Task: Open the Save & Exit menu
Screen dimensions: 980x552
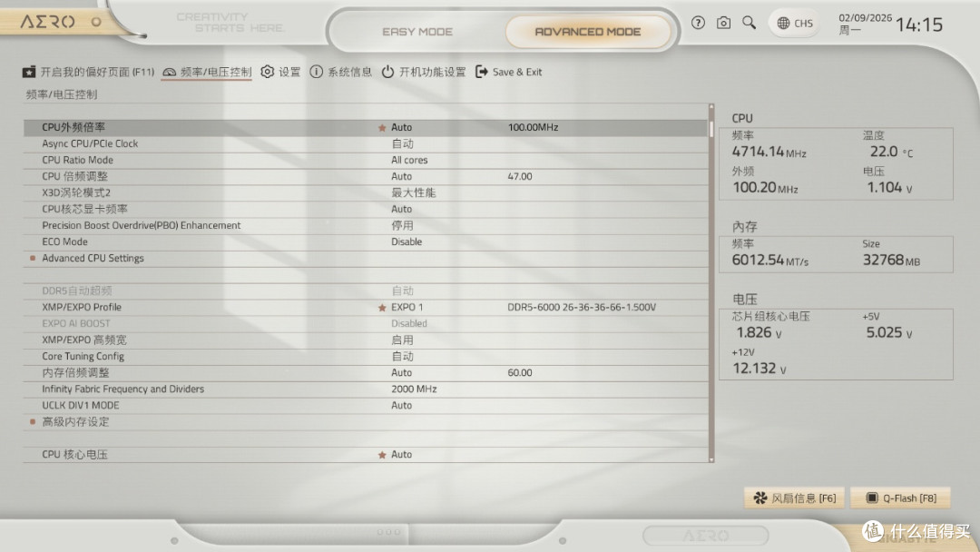Action: 509,72
